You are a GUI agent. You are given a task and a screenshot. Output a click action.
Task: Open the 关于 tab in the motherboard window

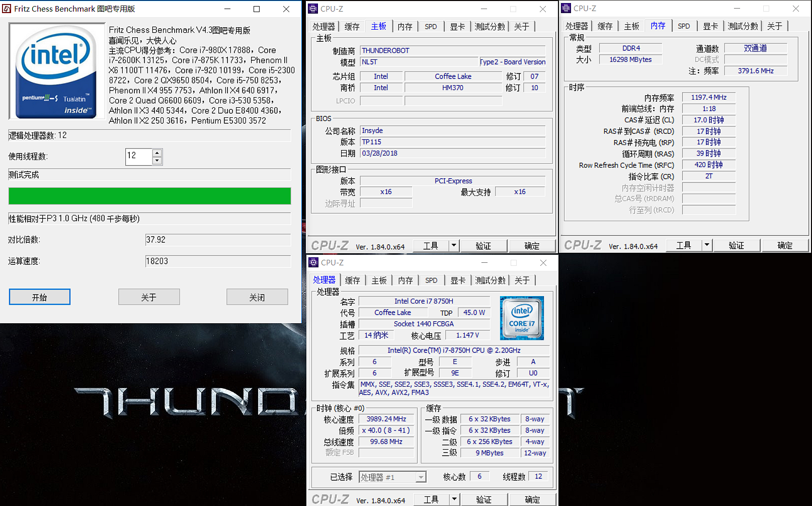click(x=522, y=27)
